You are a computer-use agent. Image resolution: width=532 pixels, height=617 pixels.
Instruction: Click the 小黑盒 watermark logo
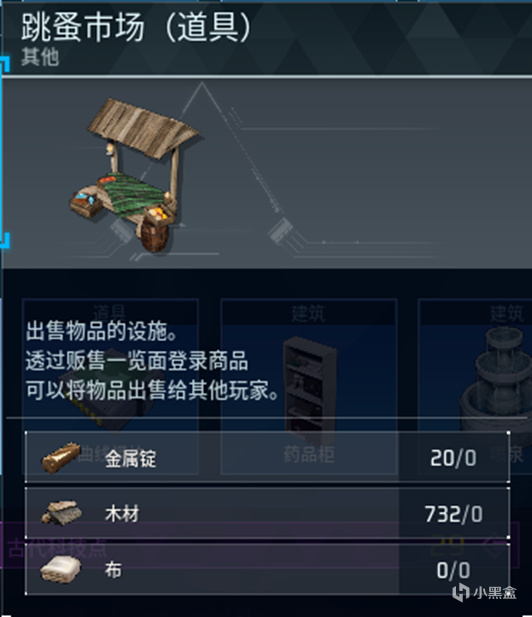484,593
